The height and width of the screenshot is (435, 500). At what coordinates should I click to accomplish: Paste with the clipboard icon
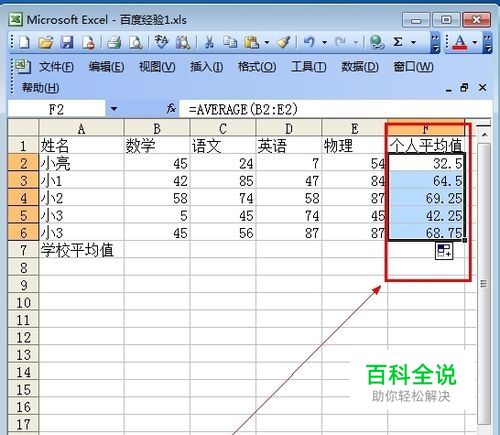[x=252, y=42]
